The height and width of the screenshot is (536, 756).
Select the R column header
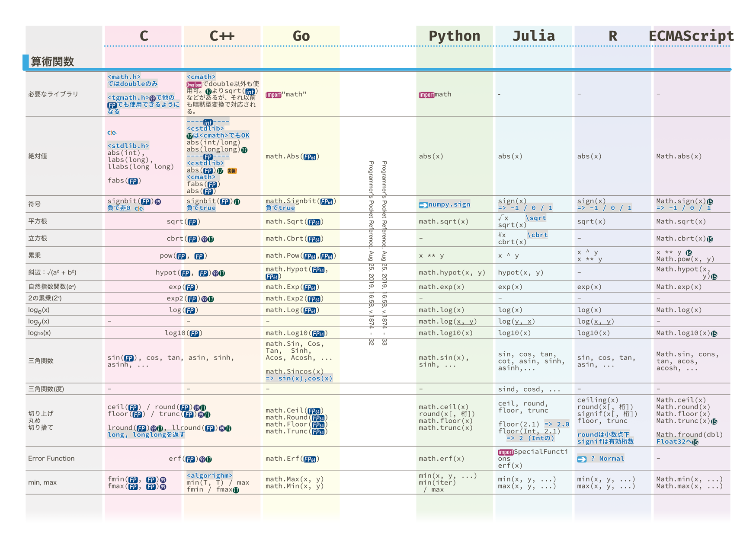612,36
